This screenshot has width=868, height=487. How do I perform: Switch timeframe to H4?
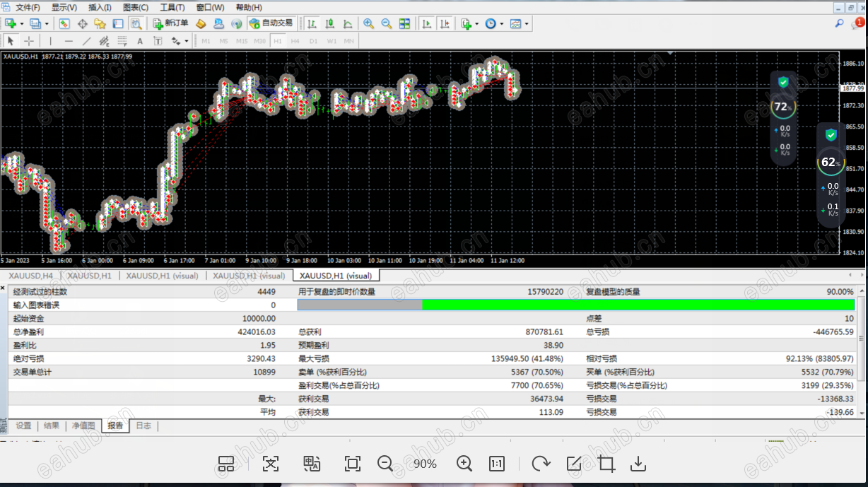point(295,41)
